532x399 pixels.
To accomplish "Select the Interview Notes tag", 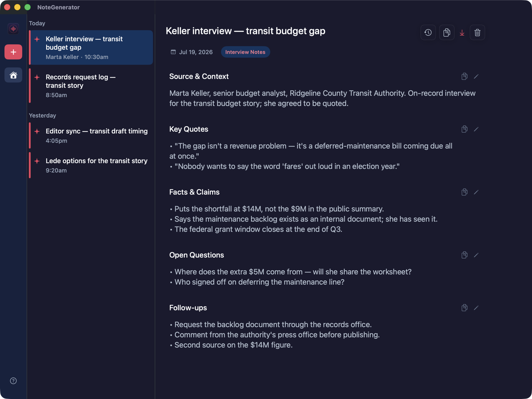I will (x=245, y=52).
